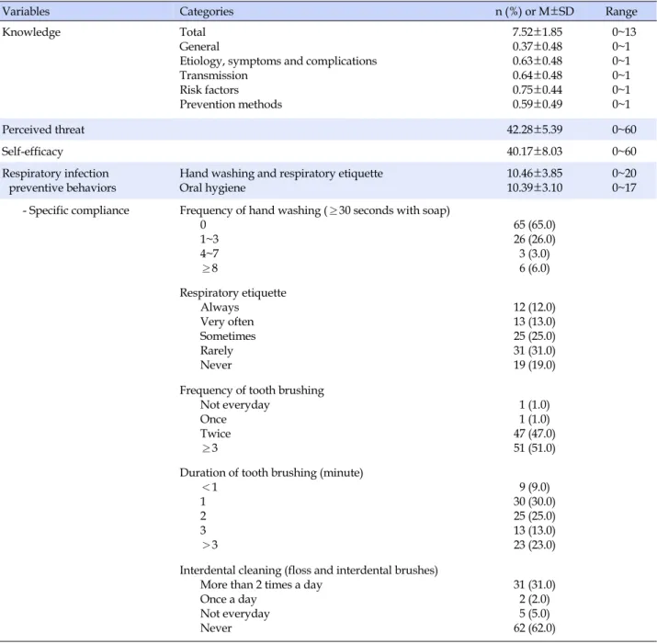Screen dimensions: 657x644
Task: Select the value 2 (2.0)
Action: (x=534, y=600)
